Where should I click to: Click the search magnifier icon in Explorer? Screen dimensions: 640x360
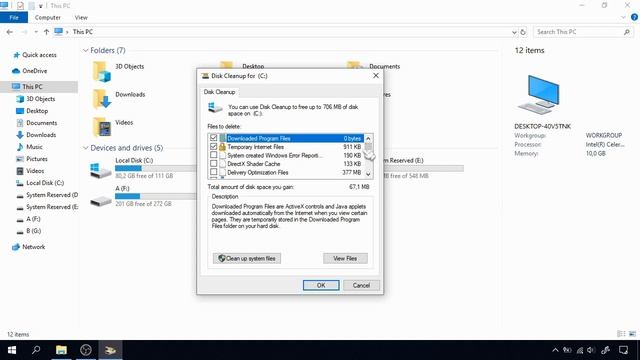[627, 32]
